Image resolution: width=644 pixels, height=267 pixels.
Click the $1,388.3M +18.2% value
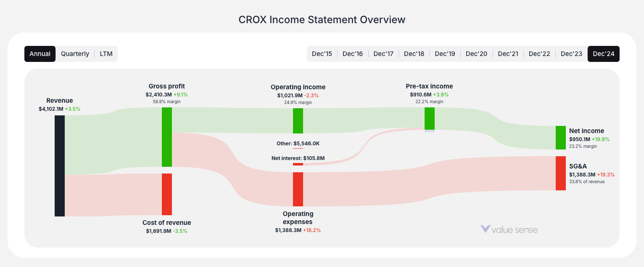(298, 230)
